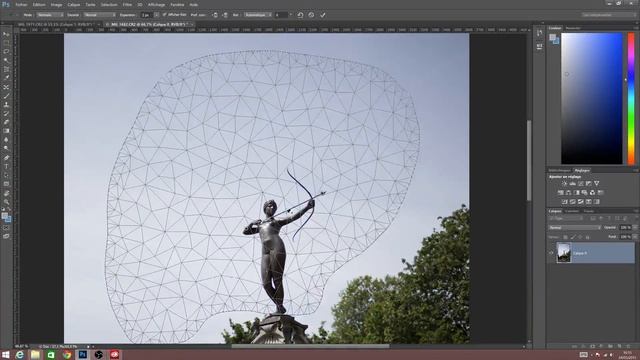The height and width of the screenshot is (360, 640).
Task: Select the Rectangular Marquee tool
Action: [6, 43]
